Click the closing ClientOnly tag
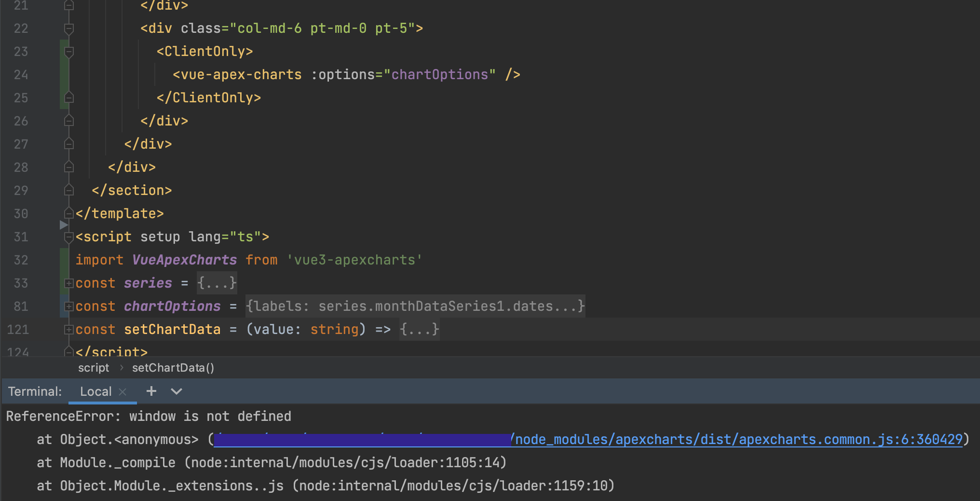This screenshot has width=980, height=501. (209, 97)
